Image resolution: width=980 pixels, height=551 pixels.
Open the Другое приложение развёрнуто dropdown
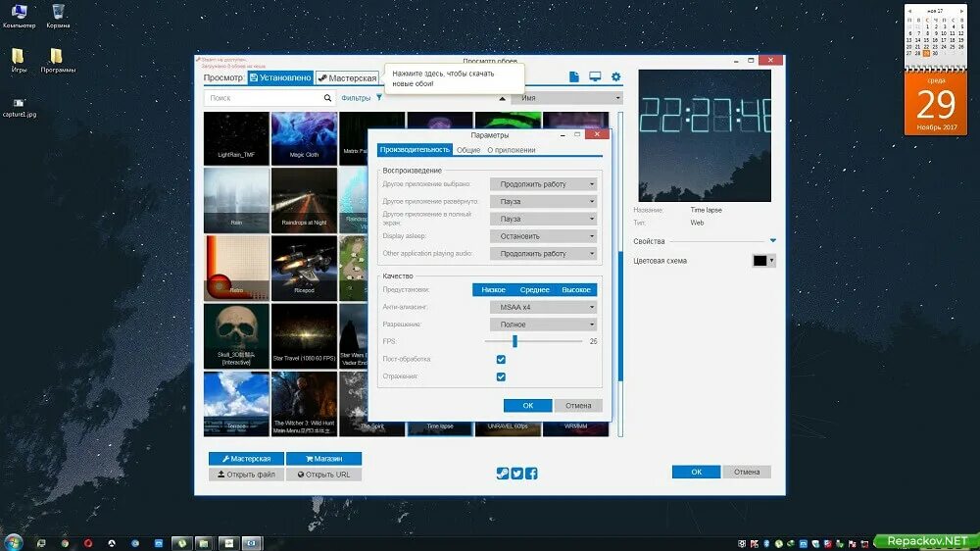point(543,201)
